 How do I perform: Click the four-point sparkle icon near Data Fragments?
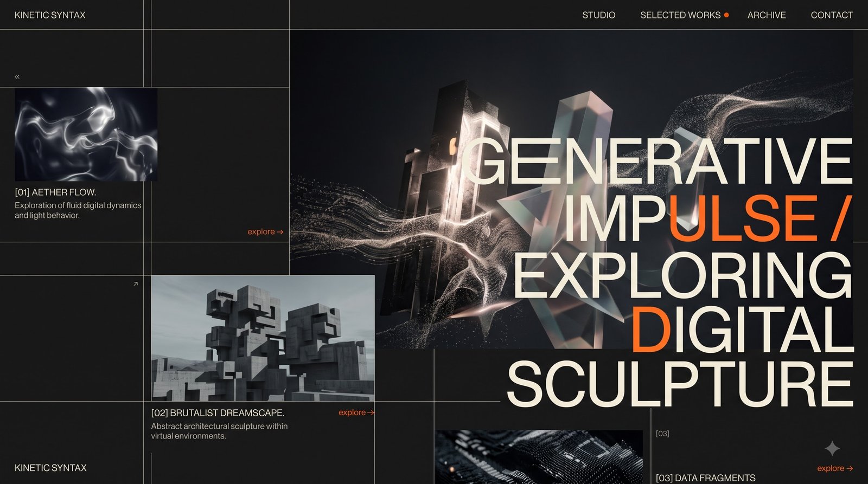tap(832, 448)
